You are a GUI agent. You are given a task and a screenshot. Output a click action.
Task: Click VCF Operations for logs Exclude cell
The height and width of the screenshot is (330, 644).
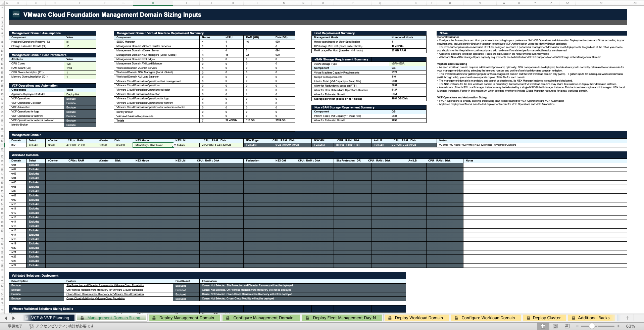[80, 112]
